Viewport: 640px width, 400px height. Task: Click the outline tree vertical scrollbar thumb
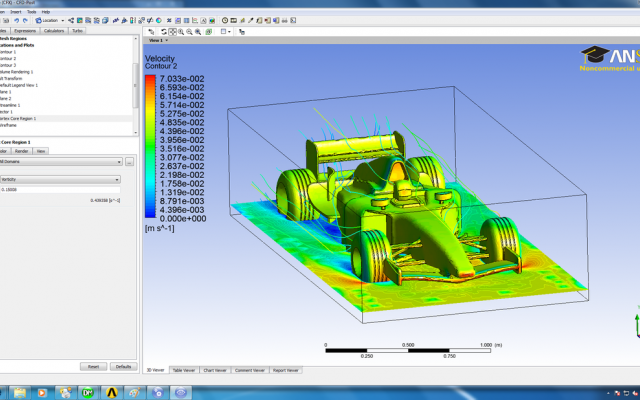136,85
